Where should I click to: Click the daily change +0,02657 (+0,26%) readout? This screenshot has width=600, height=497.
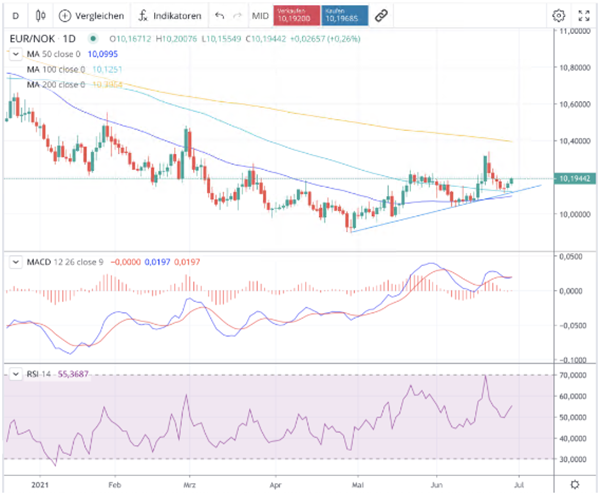pyautogui.click(x=325, y=39)
